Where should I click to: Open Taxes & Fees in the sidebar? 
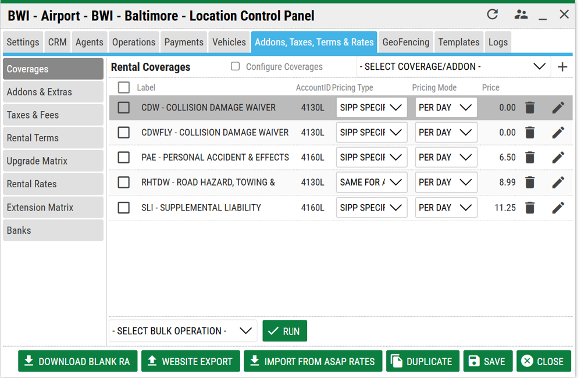pyautogui.click(x=53, y=115)
